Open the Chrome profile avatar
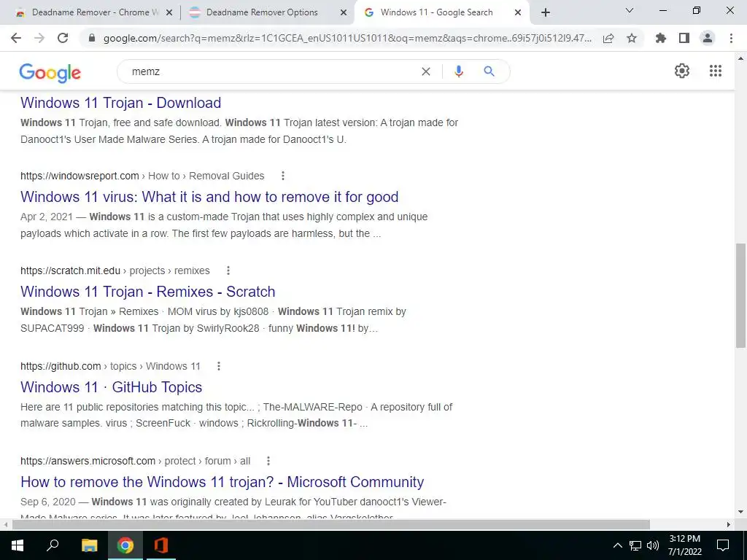 [x=708, y=38]
